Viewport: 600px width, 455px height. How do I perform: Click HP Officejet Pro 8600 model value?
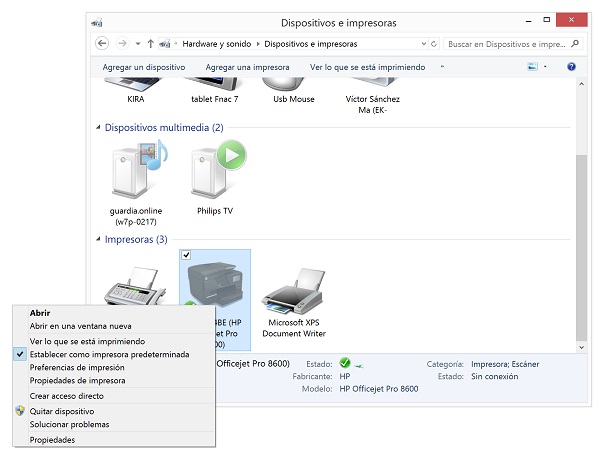coord(378,389)
